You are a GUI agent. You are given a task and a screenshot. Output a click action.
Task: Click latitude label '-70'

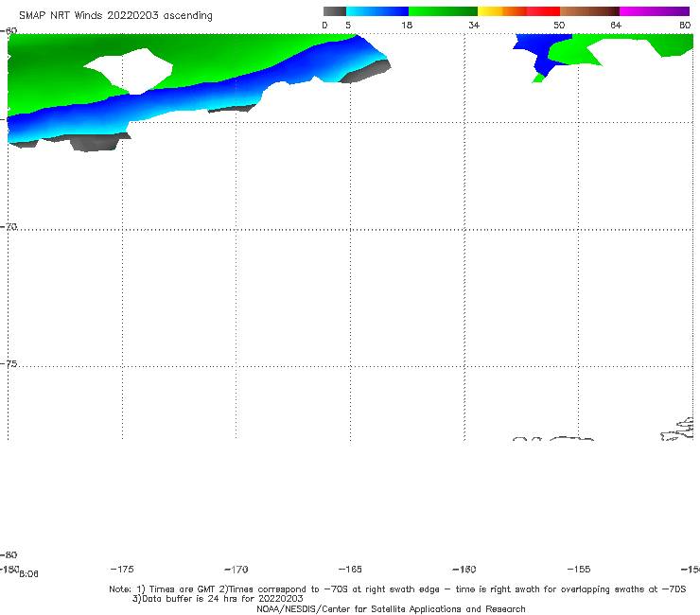coord(9,226)
